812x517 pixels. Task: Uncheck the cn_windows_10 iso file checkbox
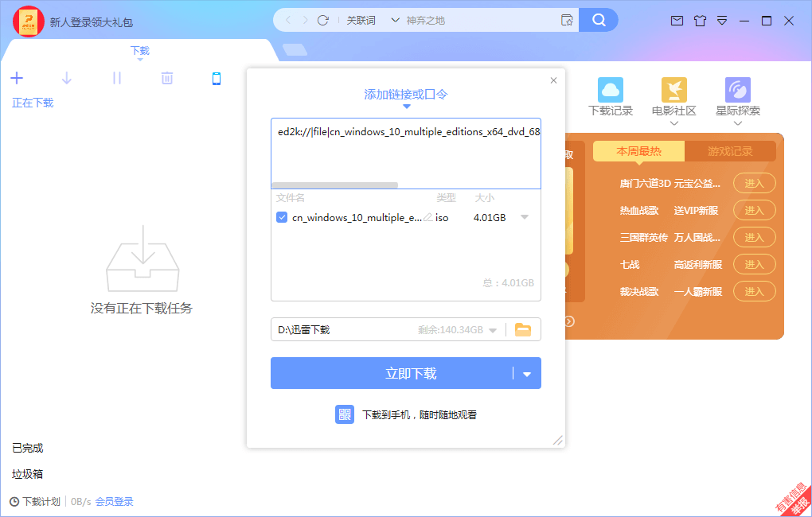[x=282, y=217]
